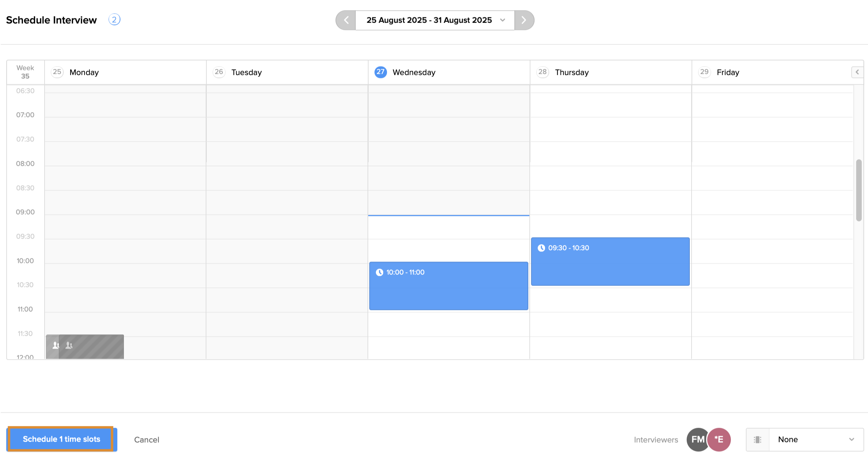Select Thursday 28 day header
Image resolution: width=868 pixels, height=466 pixels.
tap(571, 72)
